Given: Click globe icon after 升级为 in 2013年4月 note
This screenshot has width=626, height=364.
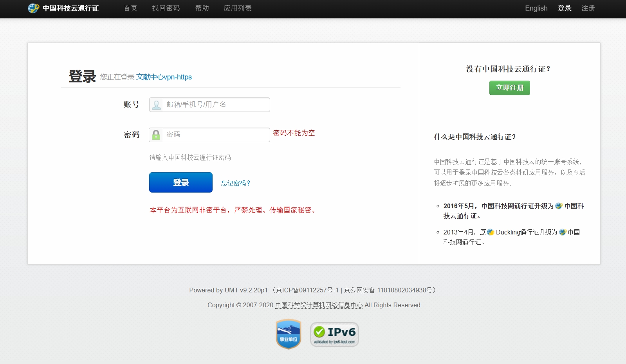Looking at the screenshot, I should pyautogui.click(x=563, y=232).
